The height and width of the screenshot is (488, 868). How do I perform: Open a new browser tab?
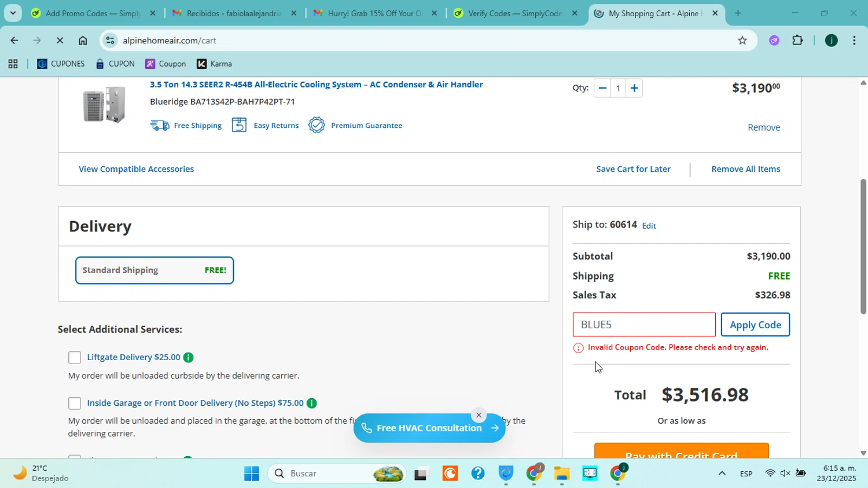coord(738,13)
